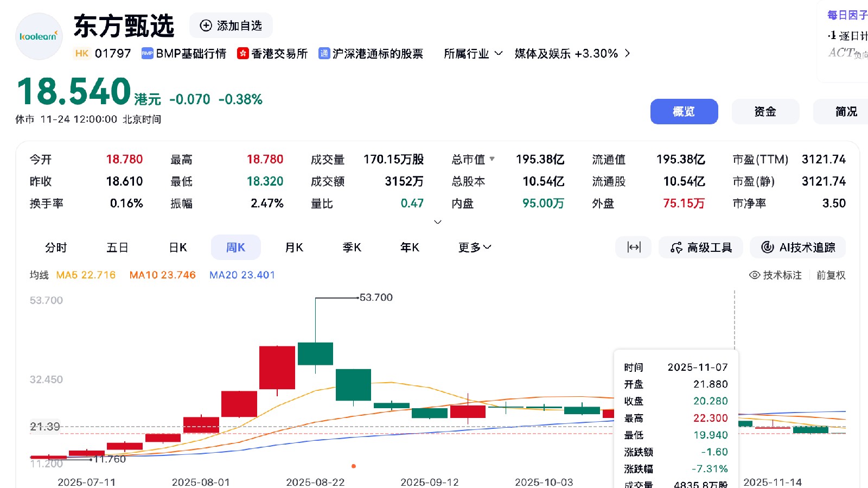Open the 资金 capital flow section
Viewport: 868px width, 488px height.
pos(765,112)
